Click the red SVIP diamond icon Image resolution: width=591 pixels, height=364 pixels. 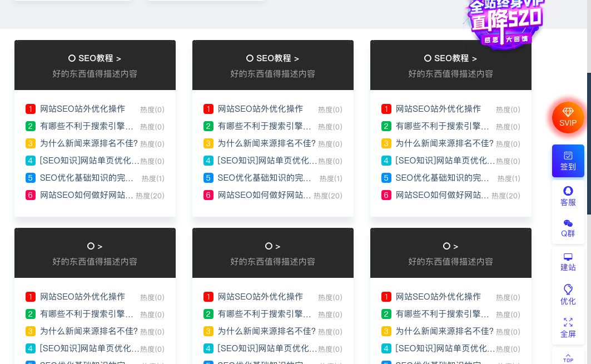coord(568,117)
